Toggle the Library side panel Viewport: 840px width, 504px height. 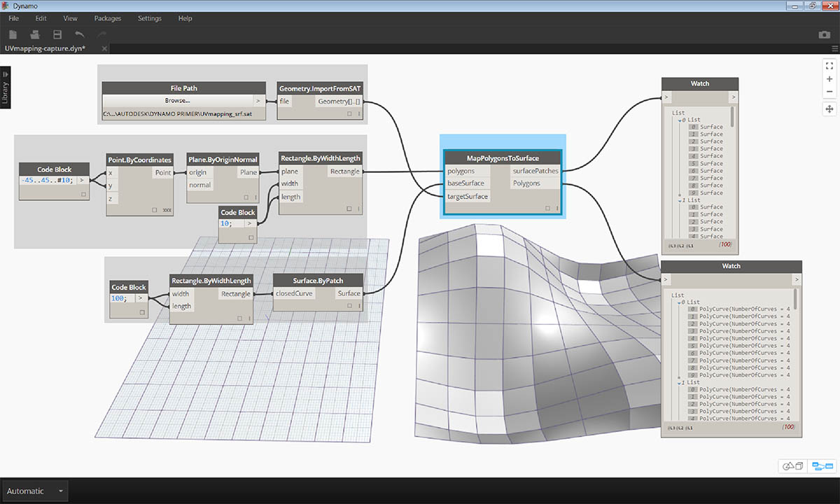coord(6,85)
